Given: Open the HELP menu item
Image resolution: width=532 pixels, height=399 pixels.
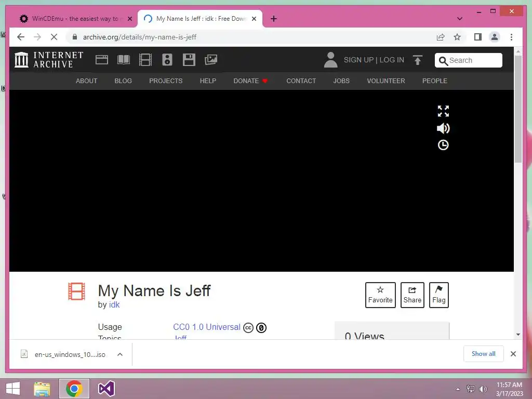Looking at the screenshot, I should [x=208, y=81].
